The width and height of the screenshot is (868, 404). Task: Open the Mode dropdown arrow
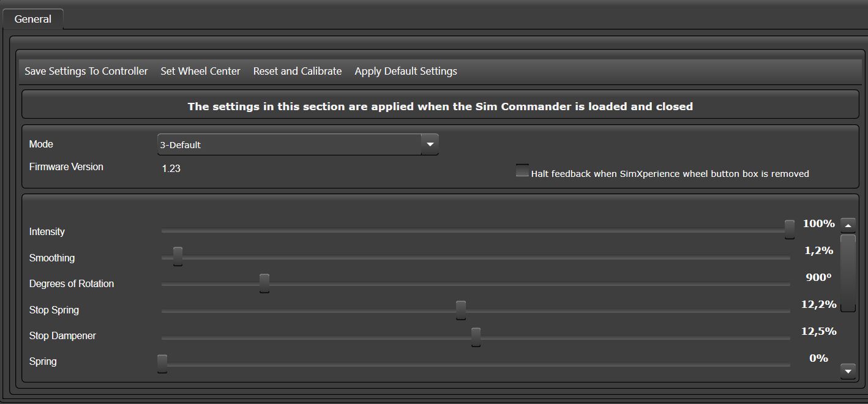point(430,144)
